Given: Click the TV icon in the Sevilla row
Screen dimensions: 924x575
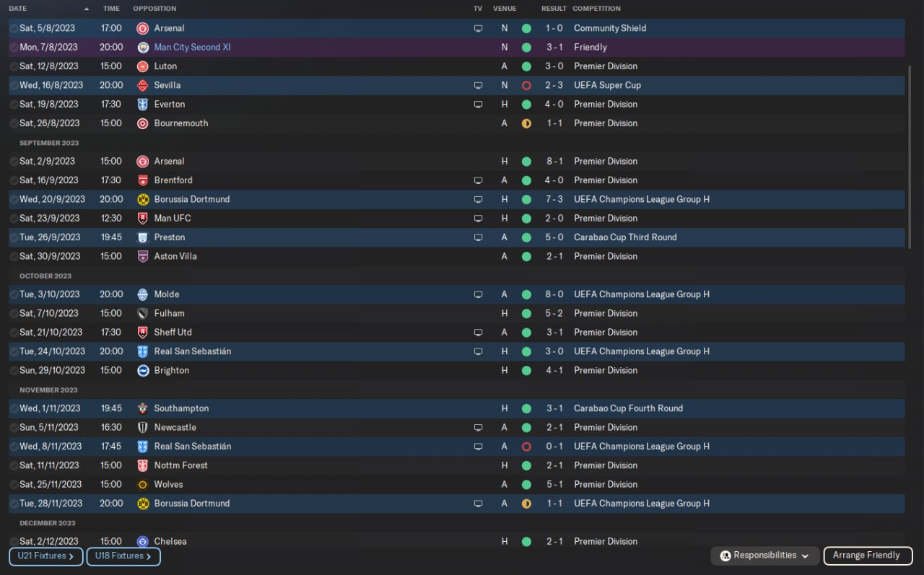Looking at the screenshot, I should (477, 85).
